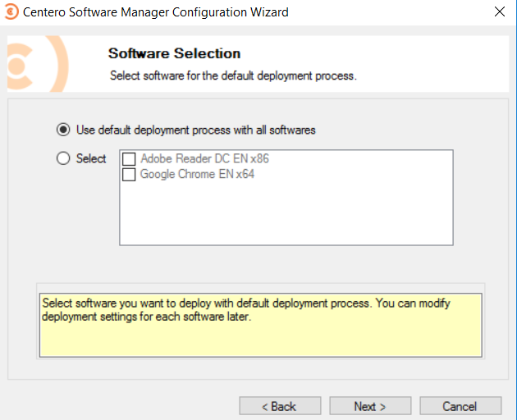Check the Adobe Reader DC EN x86 checkbox
This screenshot has width=517, height=420.
click(129, 159)
